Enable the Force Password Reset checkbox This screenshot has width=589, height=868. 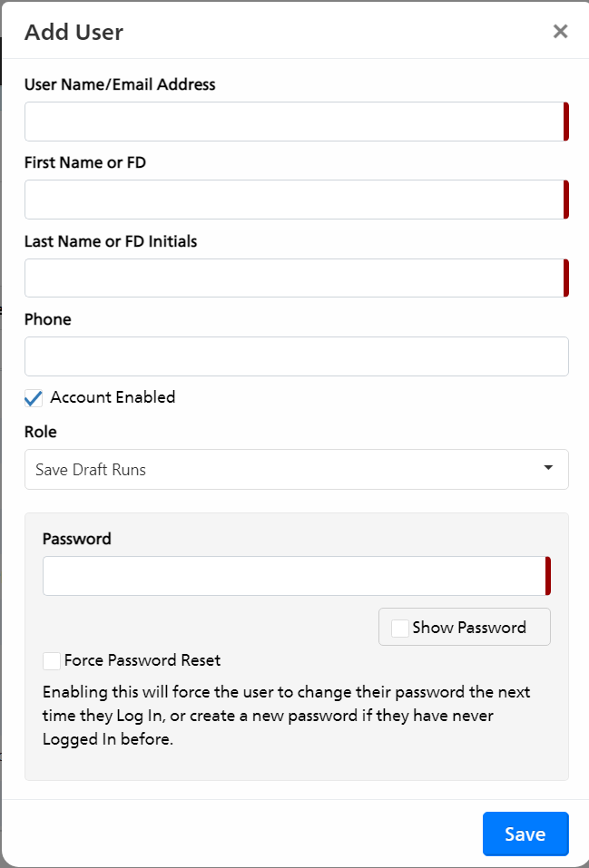tap(52, 661)
